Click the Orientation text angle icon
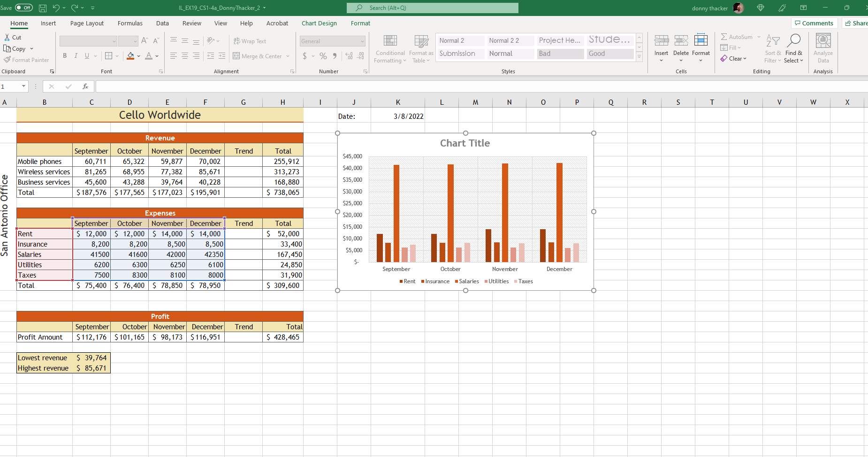Image resolution: width=868 pixels, height=457 pixels. (211, 41)
